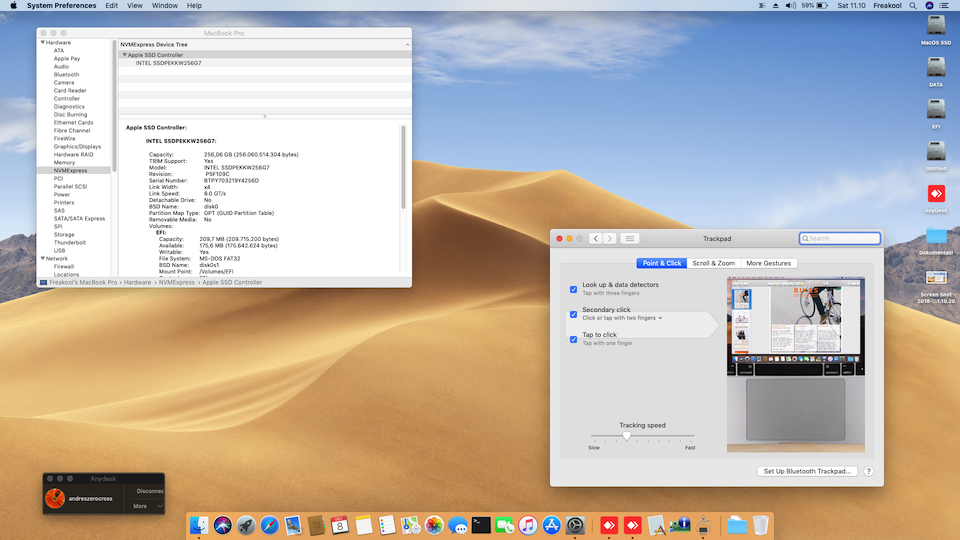Uncheck the Secondary click option
Image resolution: width=960 pixels, height=540 pixels.
pos(574,314)
